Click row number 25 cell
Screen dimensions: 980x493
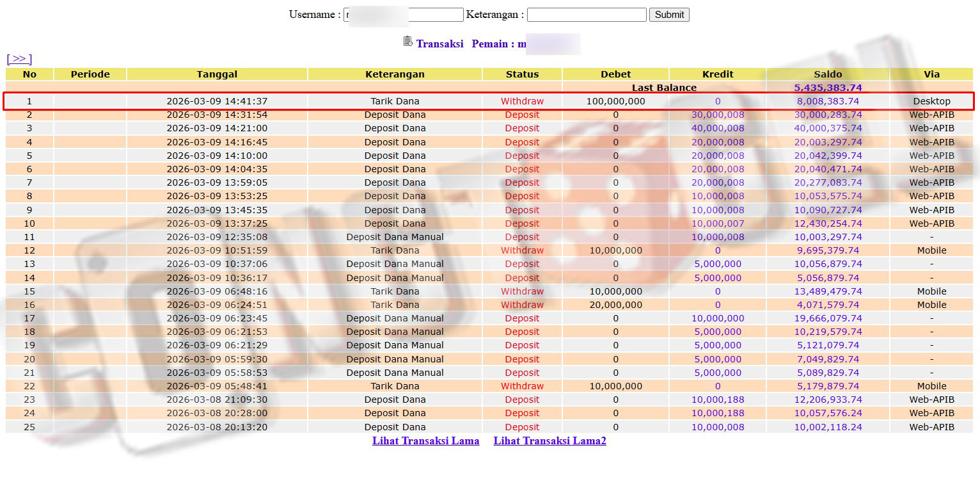[29, 427]
